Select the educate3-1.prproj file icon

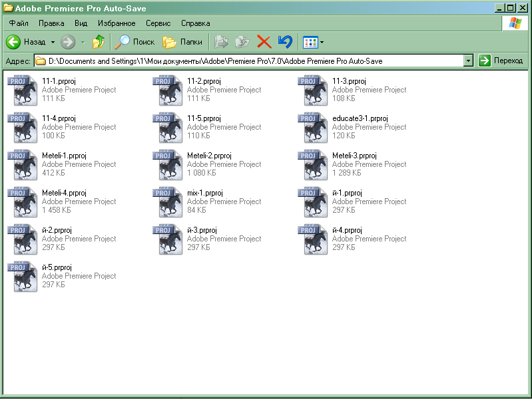(x=313, y=128)
